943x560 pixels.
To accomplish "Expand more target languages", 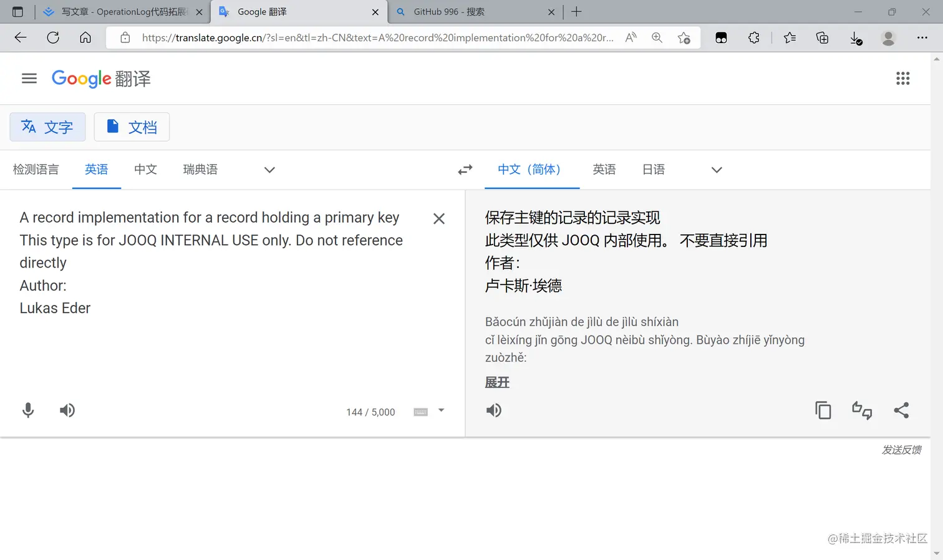I will [x=717, y=170].
